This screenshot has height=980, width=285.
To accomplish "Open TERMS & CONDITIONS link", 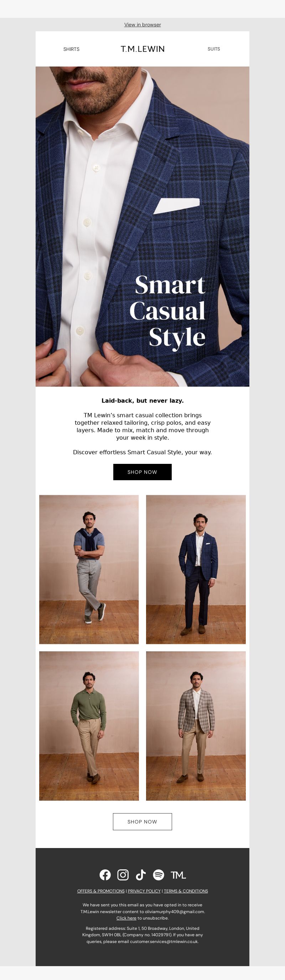I will tap(186, 891).
